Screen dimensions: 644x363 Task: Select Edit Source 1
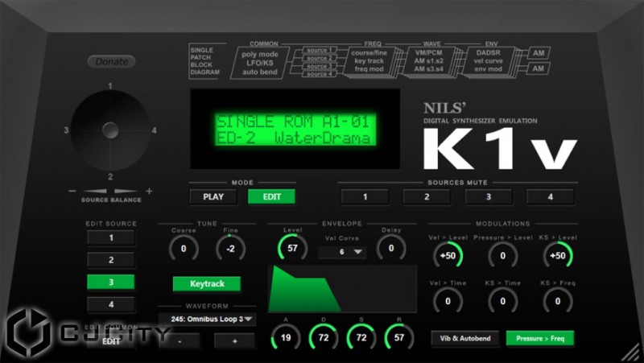pyautogui.click(x=111, y=237)
